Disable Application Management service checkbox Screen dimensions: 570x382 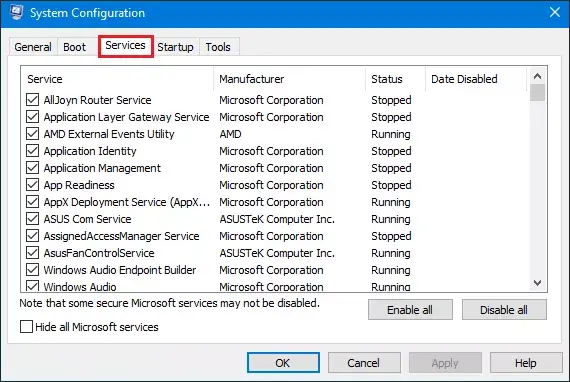tap(32, 168)
